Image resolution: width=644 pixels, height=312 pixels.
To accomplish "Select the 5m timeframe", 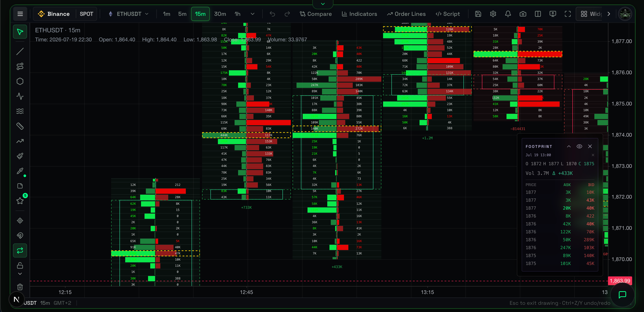I will click(x=182, y=14).
